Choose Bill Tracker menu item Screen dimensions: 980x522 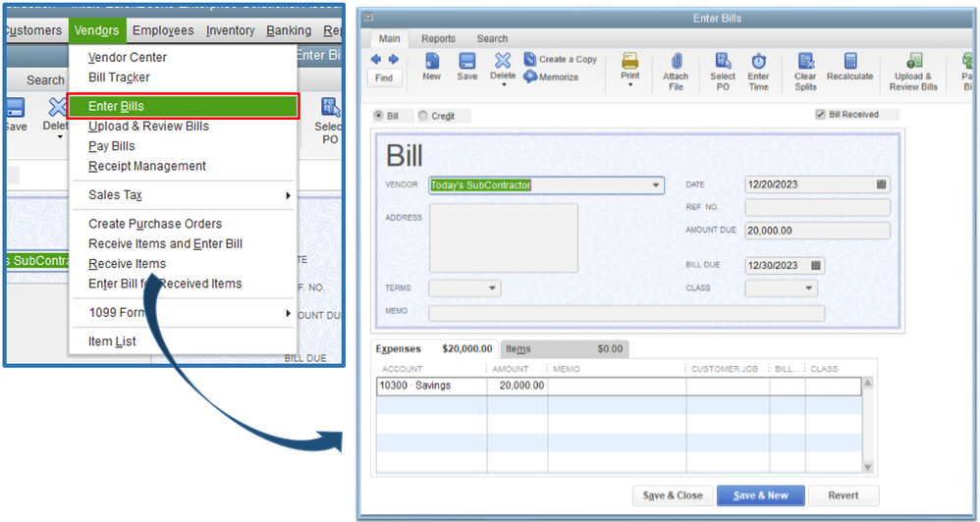pos(119,78)
